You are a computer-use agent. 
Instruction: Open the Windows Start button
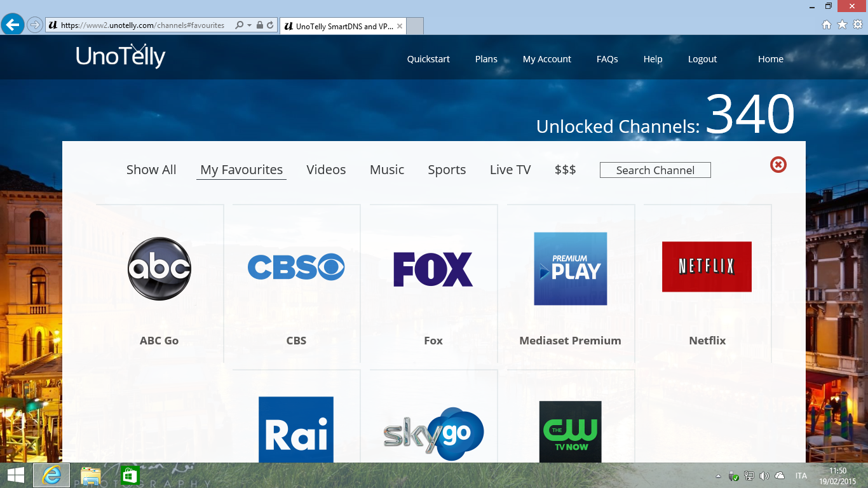click(15, 475)
